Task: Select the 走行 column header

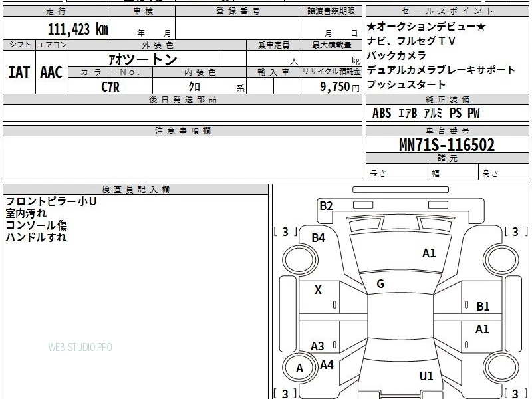Action: pyautogui.click(x=57, y=11)
